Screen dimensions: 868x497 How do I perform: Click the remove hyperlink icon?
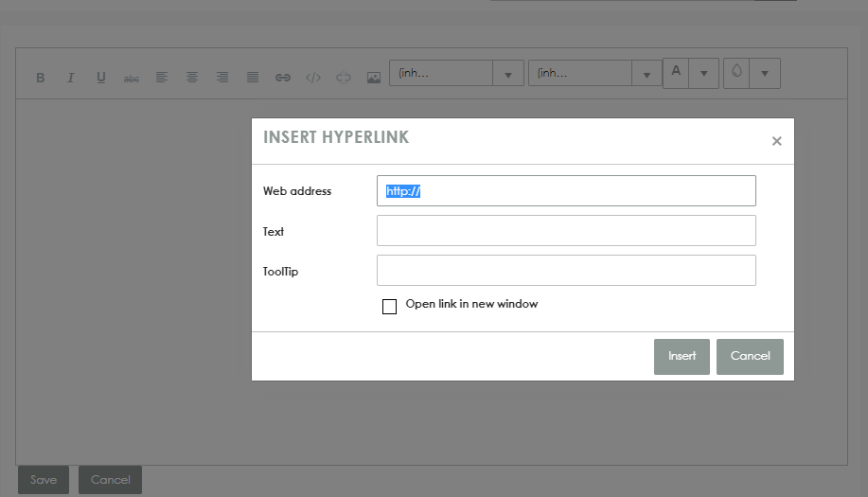pyautogui.click(x=344, y=78)
